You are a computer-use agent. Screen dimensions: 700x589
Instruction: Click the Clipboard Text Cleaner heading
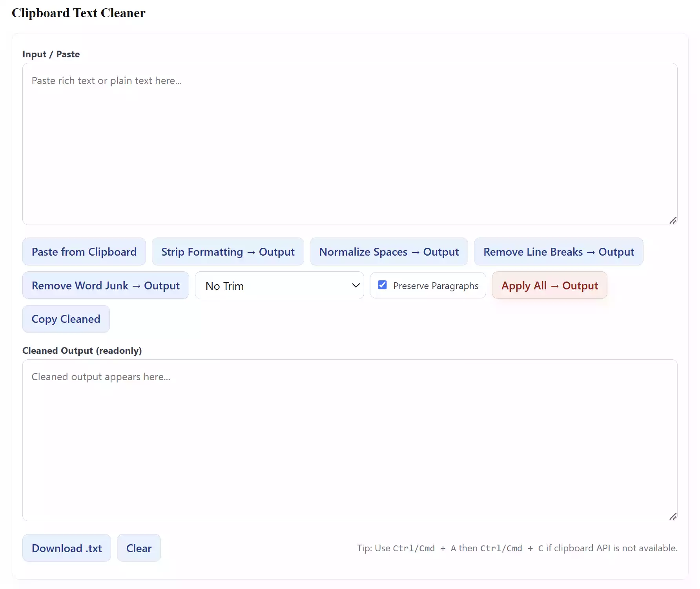tap(78, 13)
